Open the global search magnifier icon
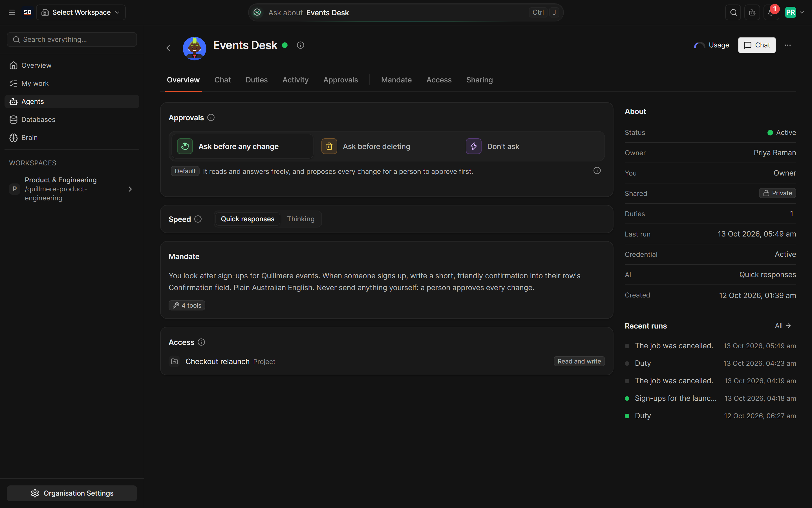812x508 pixels. point(733,12)
